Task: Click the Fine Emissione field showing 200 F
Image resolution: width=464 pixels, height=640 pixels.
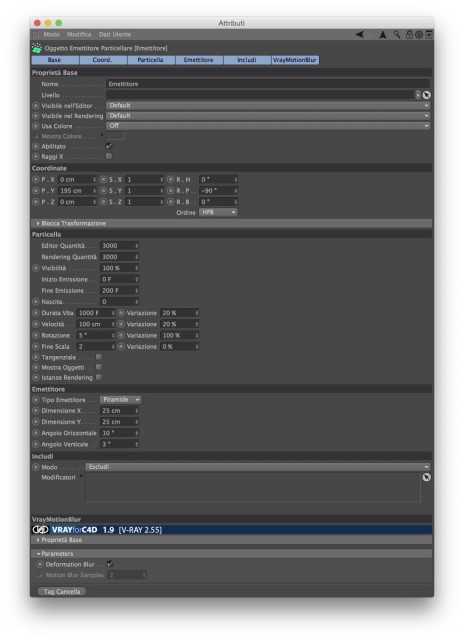Action: [x=120, y=291]
